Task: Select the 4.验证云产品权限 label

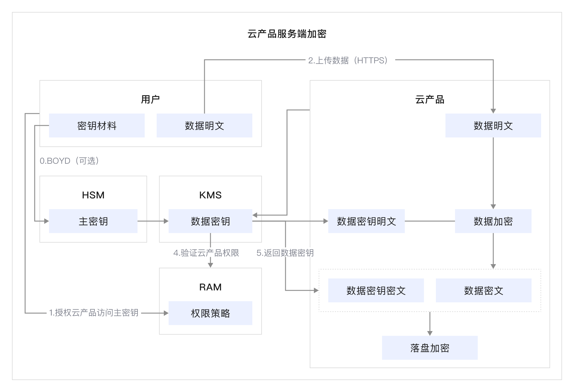Action: (x=206, y=253)
